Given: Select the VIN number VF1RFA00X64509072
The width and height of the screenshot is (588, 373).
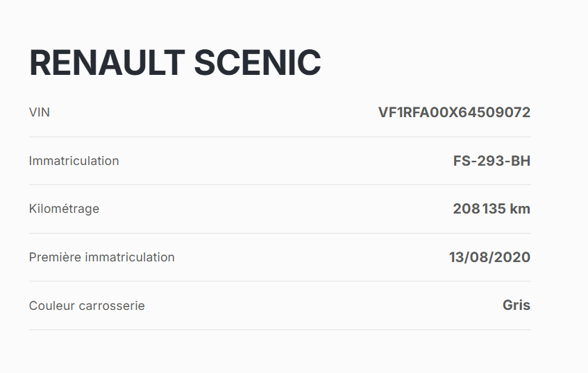Looking at the screenshot, I should 454,112.
